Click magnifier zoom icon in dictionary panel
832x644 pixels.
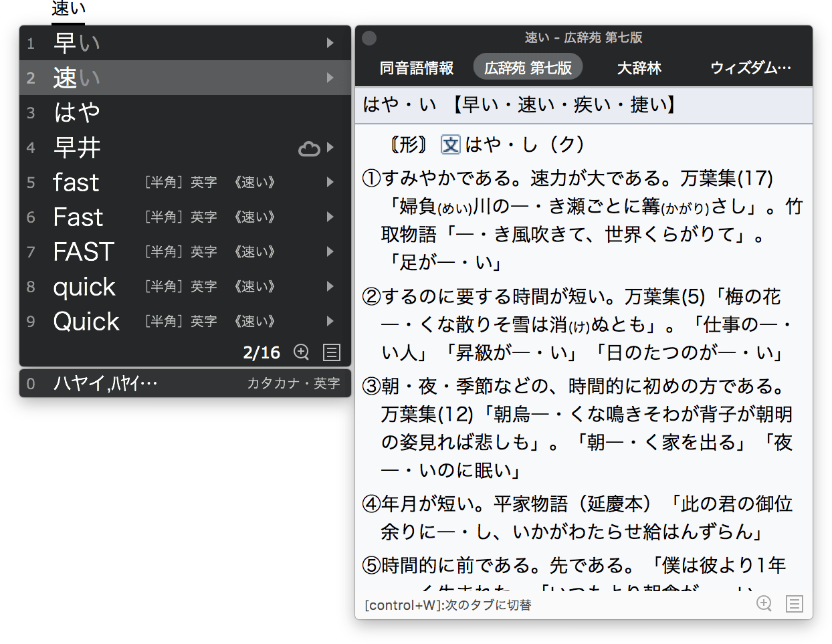[764, 603]
